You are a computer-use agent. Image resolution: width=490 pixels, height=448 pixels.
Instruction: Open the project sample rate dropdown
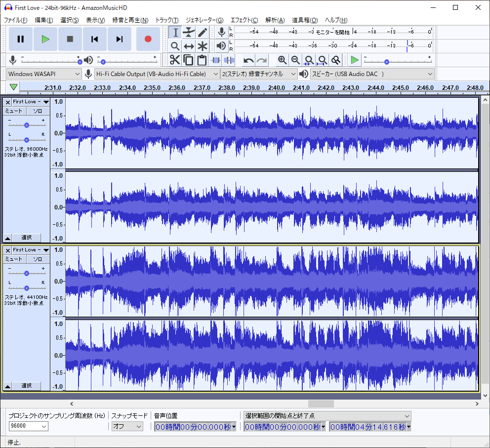(44, 426)
